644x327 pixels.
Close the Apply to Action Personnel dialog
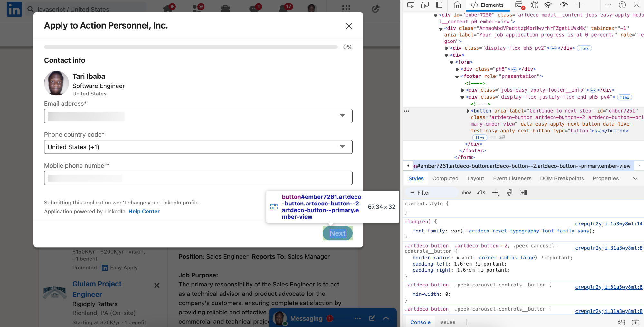(349, 26)
